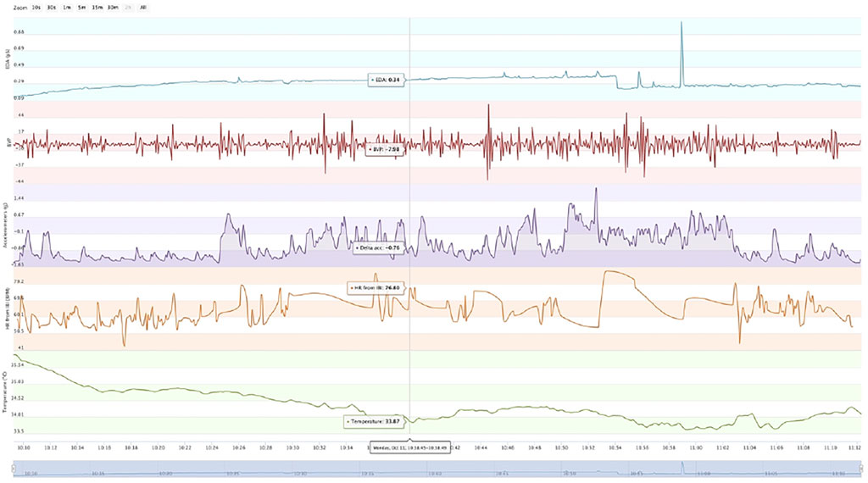The height and width of the screenshot is (483, 868).
Task: Set zoom range to 30s
Action: (x=52, y=8)
